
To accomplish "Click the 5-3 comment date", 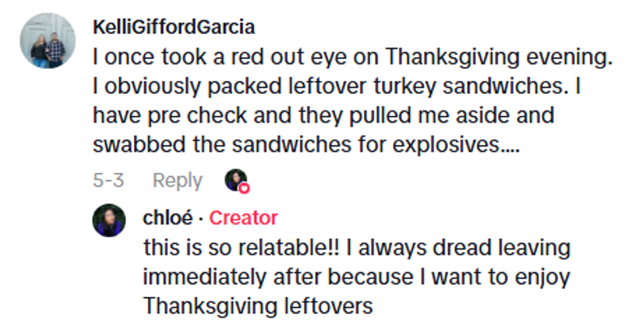I will [108, 181].
